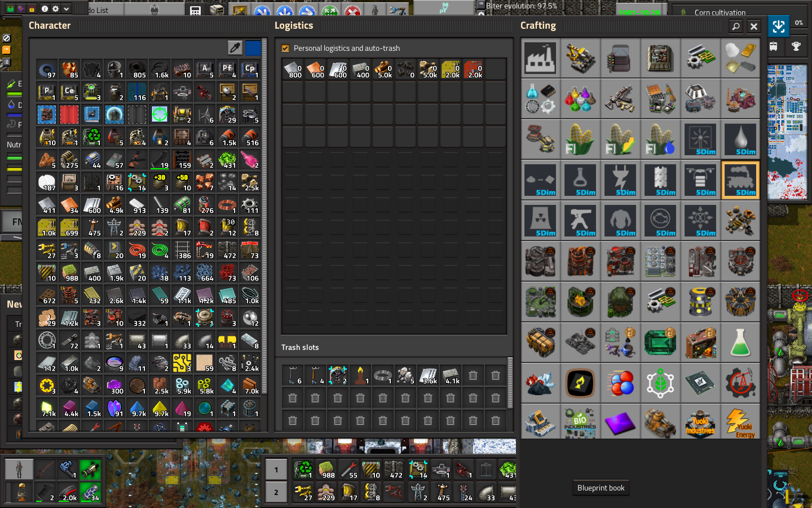Open the crafting recipe search
This screenshot has height=508, width=812.
(x=735, y=27)
